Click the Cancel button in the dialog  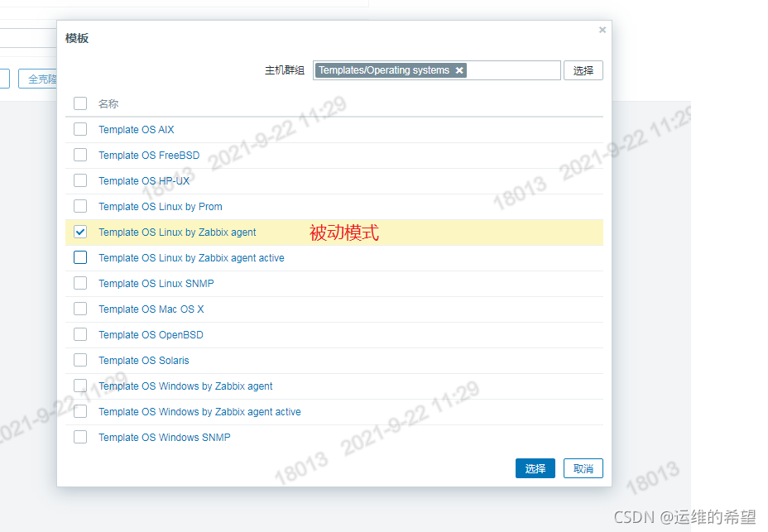click(583, 468)
